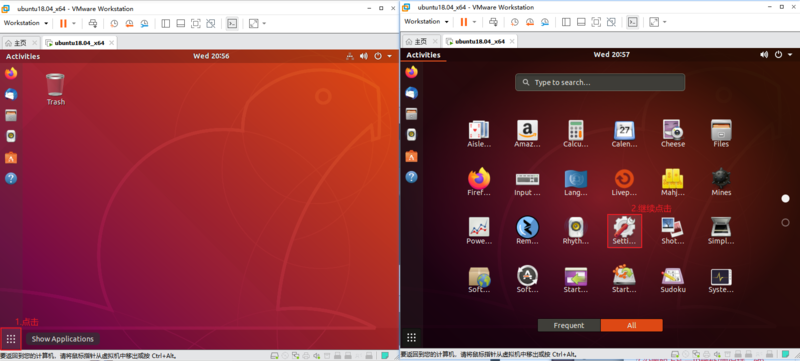This screenshot has height=361, width=800.
Task: Open the Calendar app in the grid
Action: tap(624, 134)
